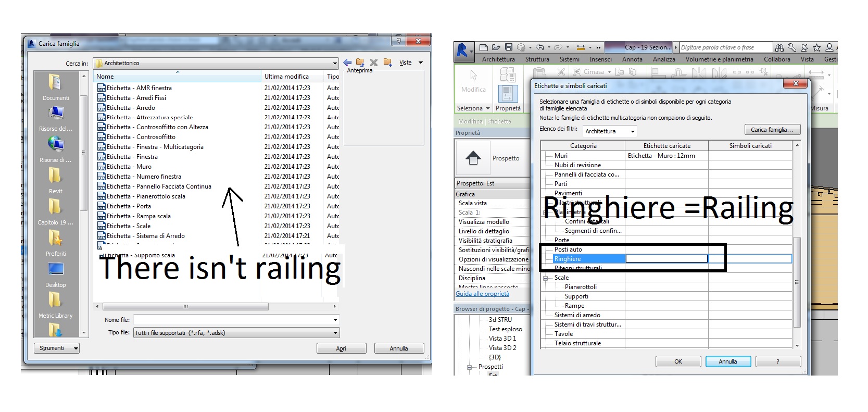Switch to the Annota ribbon tab
This screenshot has width=868, height=412.
tap(632, 59)
